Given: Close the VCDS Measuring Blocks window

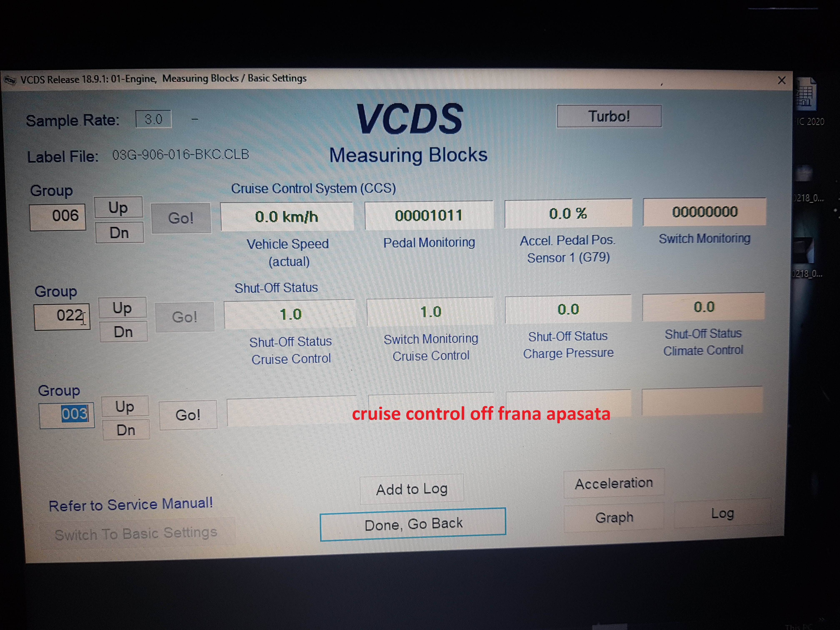Looking at the screenshot, I should pos(781,80).
